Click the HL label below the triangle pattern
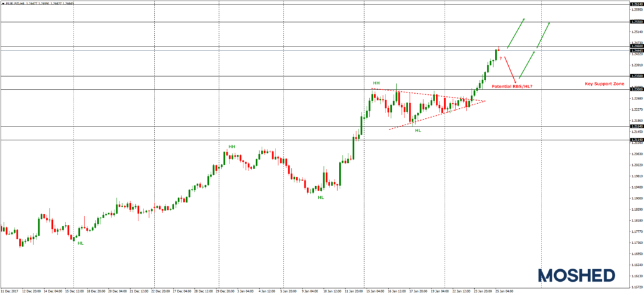 [x=418, y=130]
